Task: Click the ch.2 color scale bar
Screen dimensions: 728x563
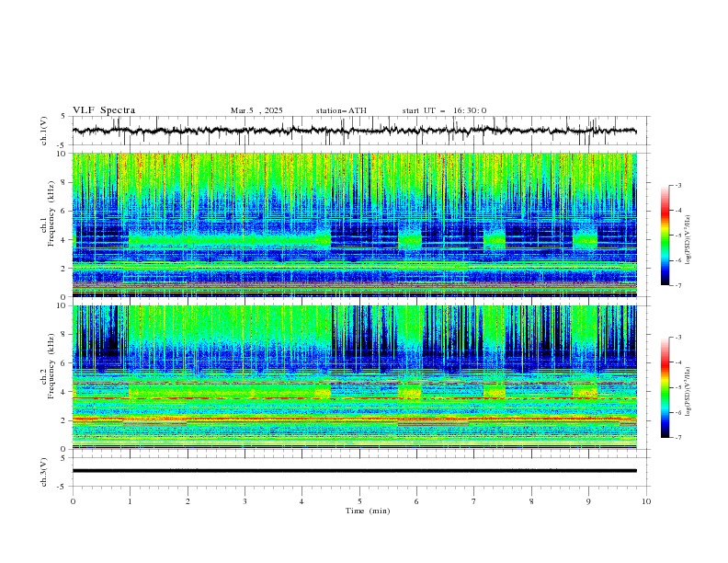Action: 665,387
